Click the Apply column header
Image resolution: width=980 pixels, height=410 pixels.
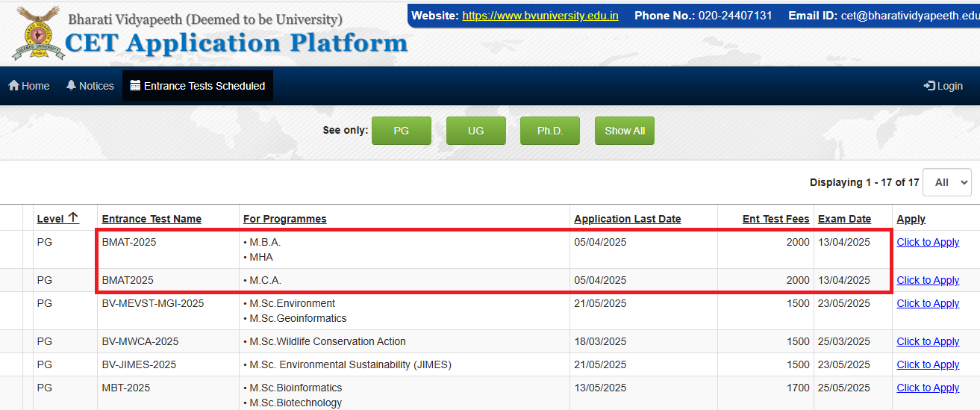click(911, 219)
